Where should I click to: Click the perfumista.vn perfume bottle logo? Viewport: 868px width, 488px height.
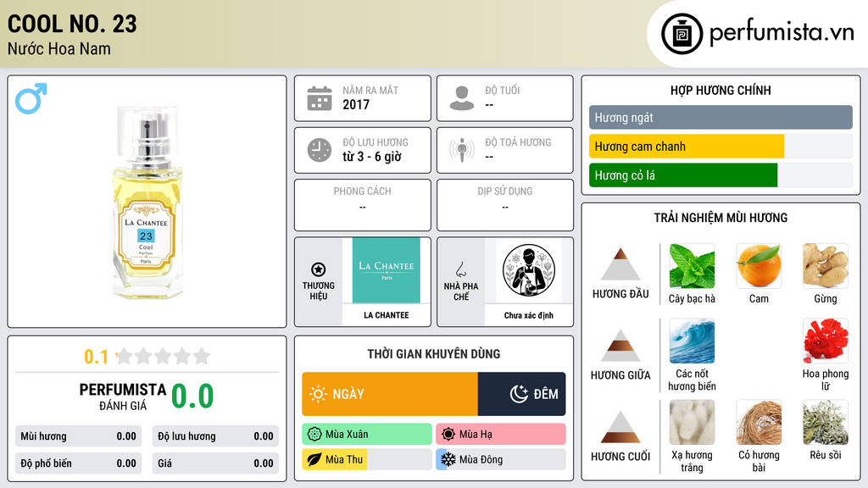click(x=682, y=34)
